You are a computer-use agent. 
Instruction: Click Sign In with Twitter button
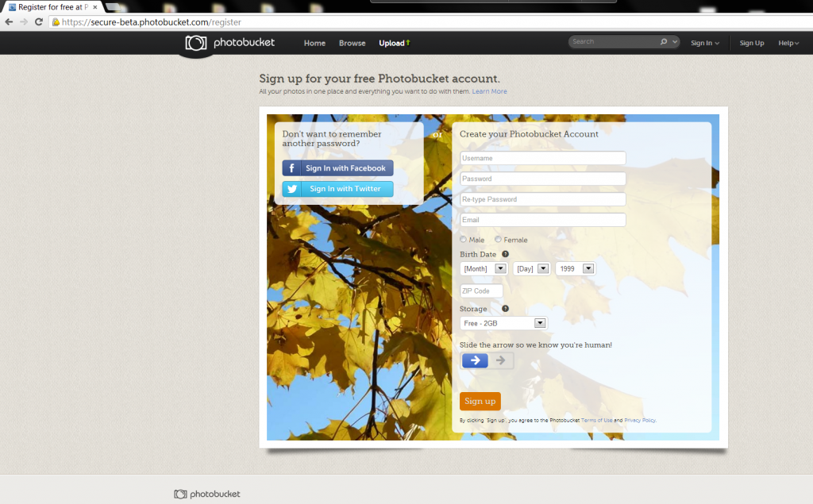click(x=337, y=189)
